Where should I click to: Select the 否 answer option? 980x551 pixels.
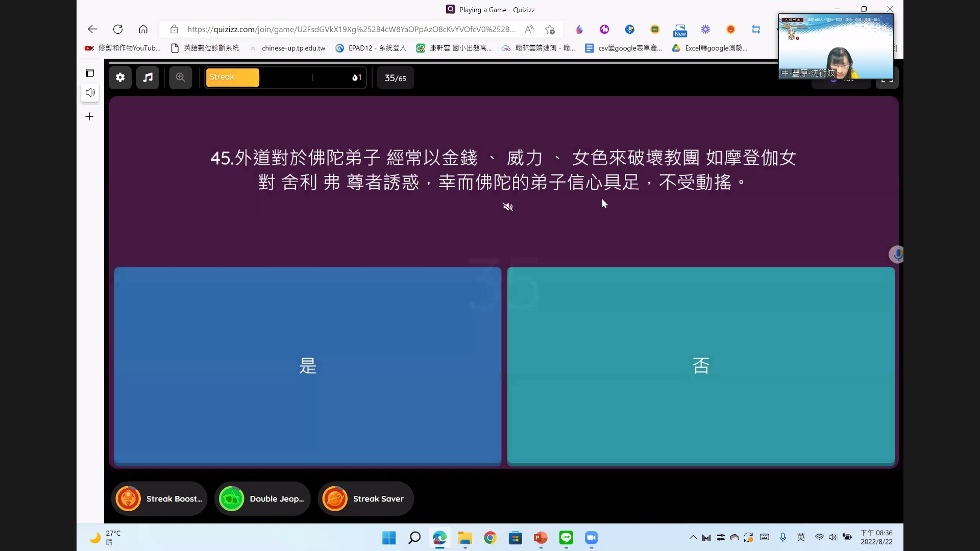(x=701, y=365)
